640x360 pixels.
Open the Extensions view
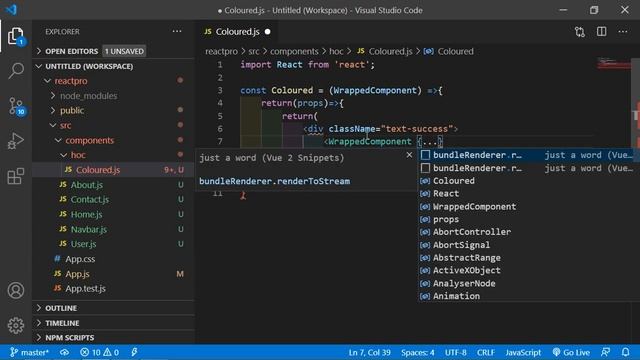point(16,176)
